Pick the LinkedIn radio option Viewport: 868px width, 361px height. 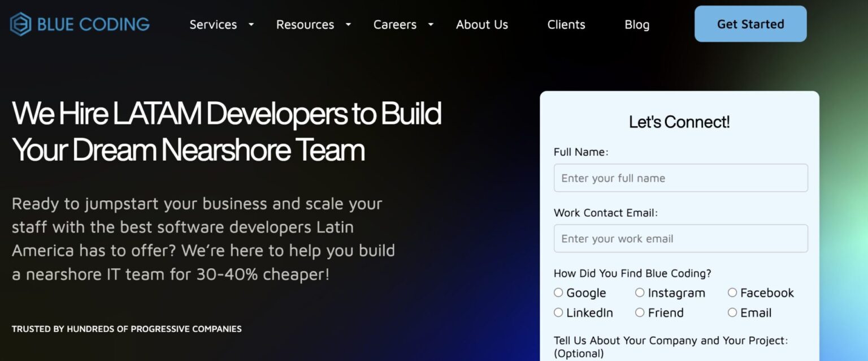pyautogui.click(x=558, y=312)
